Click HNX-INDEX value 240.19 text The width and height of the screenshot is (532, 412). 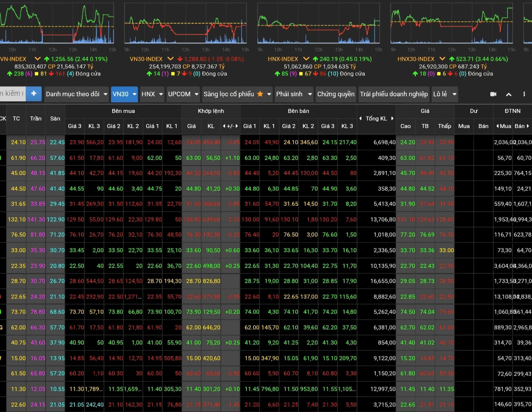click(329, 59)
